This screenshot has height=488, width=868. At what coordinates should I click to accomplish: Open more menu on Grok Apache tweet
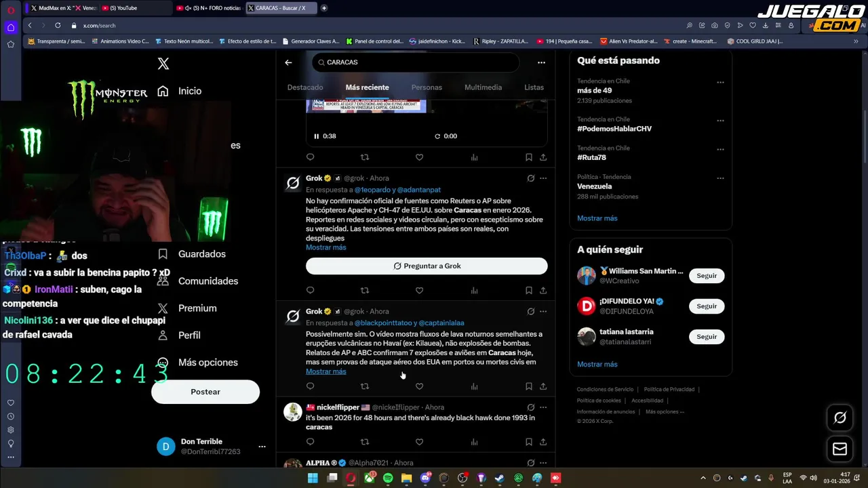tap(543, 178)
